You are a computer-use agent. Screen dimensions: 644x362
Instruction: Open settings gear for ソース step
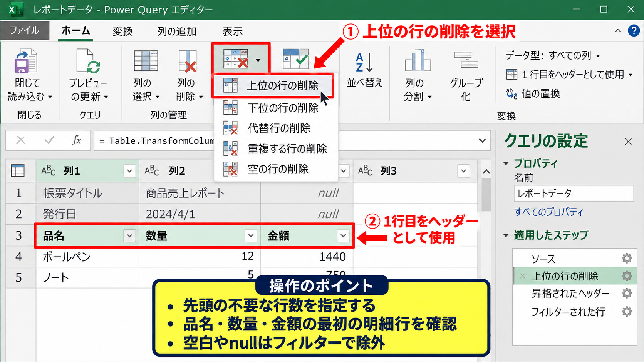pyautogui.click(x=627, y=258)
